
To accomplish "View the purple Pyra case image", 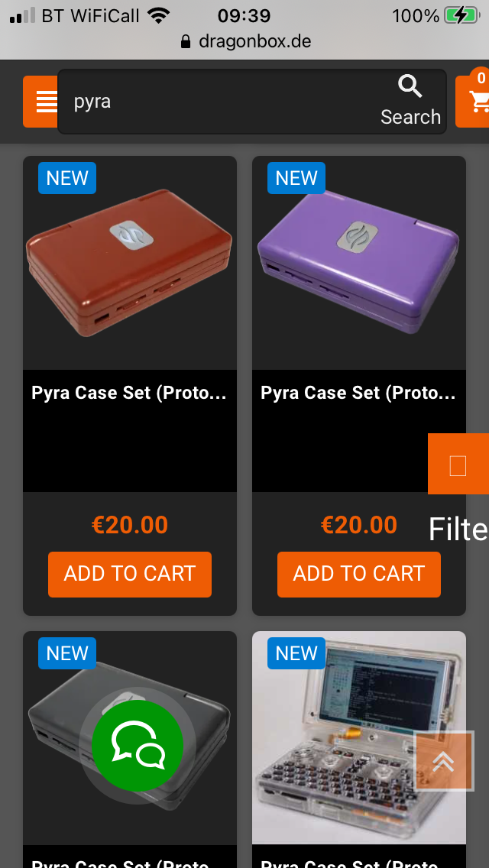I will 359,263.
